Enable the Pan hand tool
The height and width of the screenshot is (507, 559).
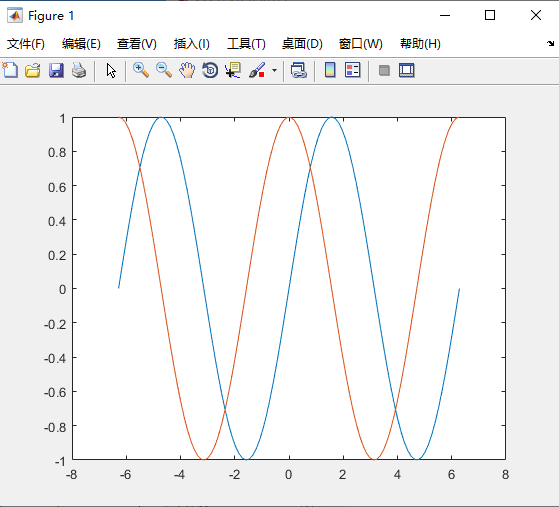[187, 70]
